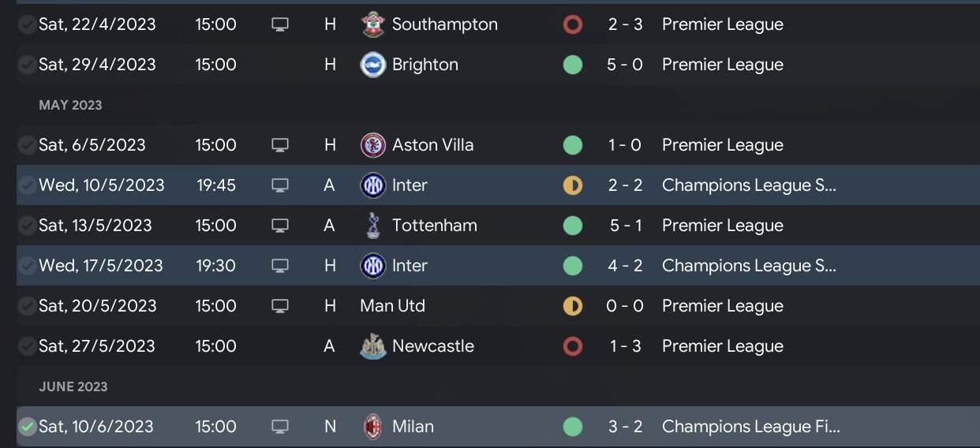Collapse the JUNE 2023 month section
This screenshot has width=980, height=448.
coord(73,386)
